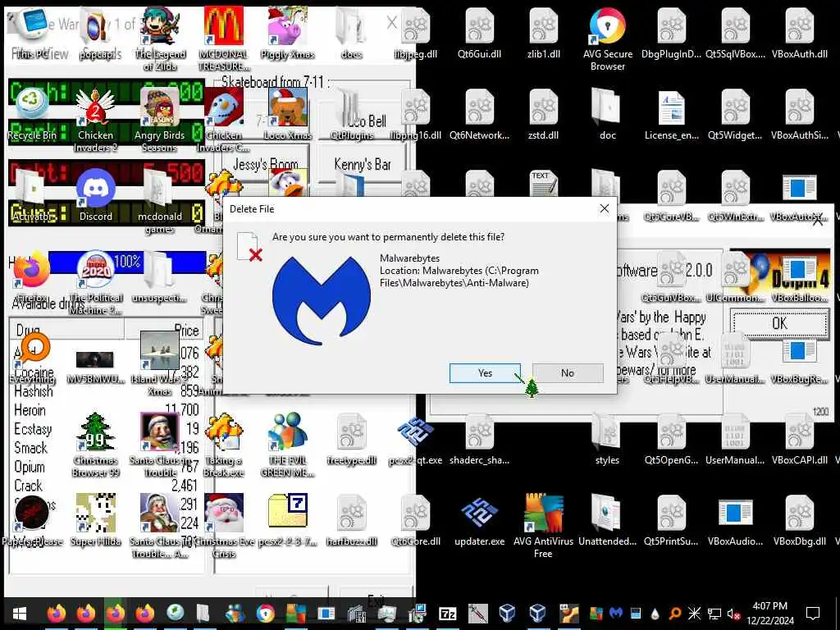Select the License_en... document icon

672,114
